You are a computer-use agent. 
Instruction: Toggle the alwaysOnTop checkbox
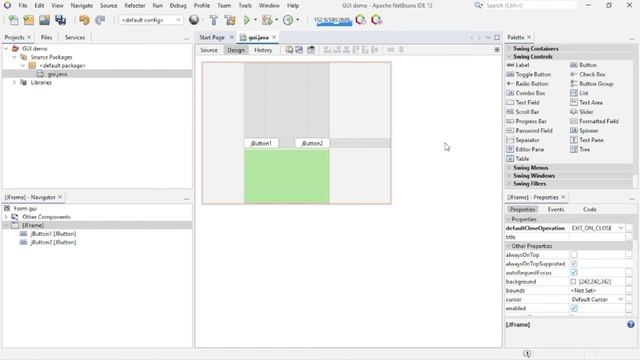(x=574, y=255)
